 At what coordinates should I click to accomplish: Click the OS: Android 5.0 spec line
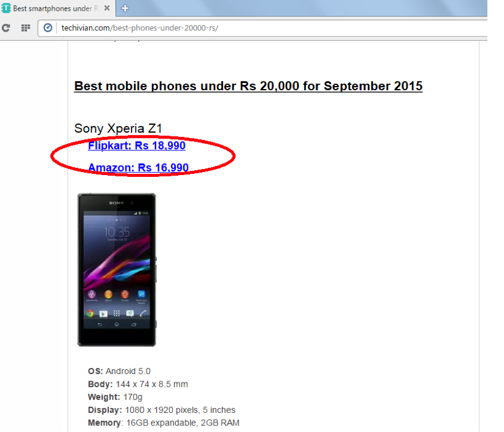tap(119, 371)
